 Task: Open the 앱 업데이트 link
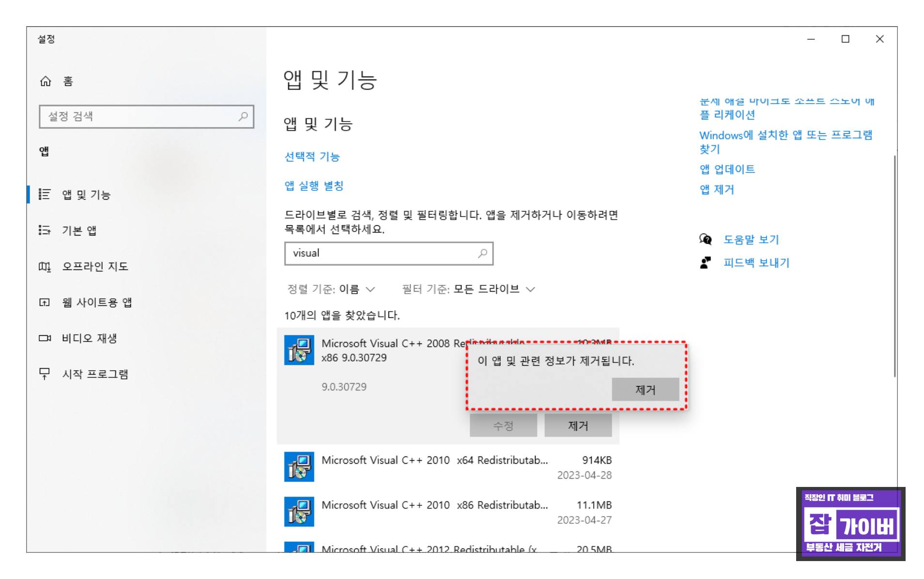click(727, 169)
